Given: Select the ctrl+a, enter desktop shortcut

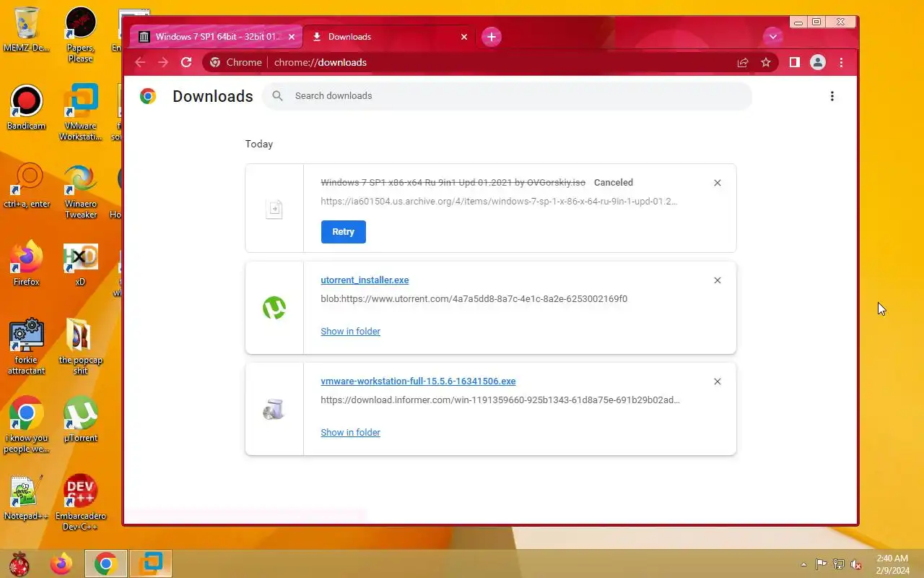Looking at the screenshot, I should [x=27, y=186].
